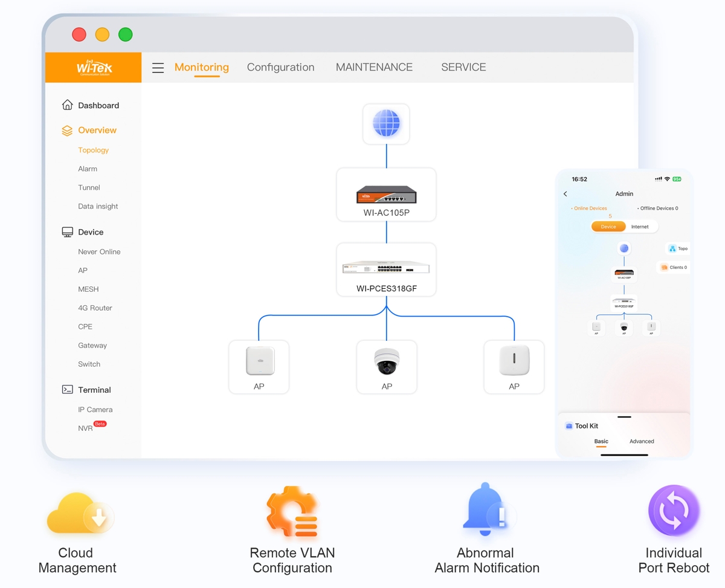
Task: Switch to Internet toggle on phone
Action: [640, 227]
